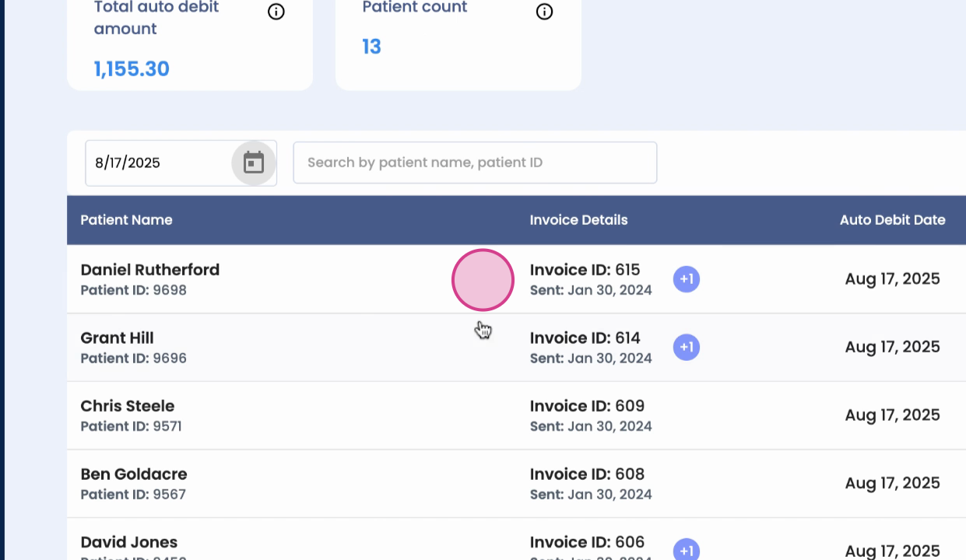Viewport: 966px width, 560px height.
Task: Click Grant Hill's Aug 17, 2025 debit date
Action: point(892,347)
